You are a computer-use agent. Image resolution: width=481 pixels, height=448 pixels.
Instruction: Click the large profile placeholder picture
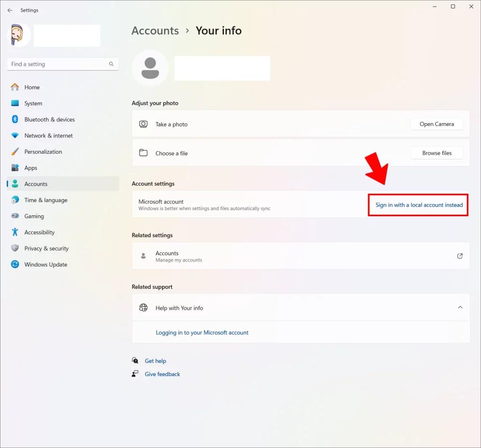pos(150,68)
